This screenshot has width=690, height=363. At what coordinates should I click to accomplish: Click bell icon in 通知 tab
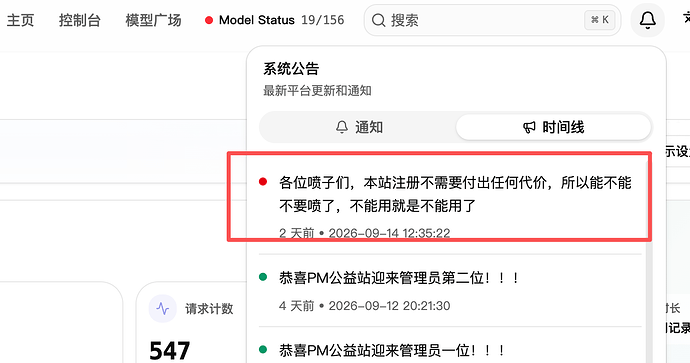point(342,128)
